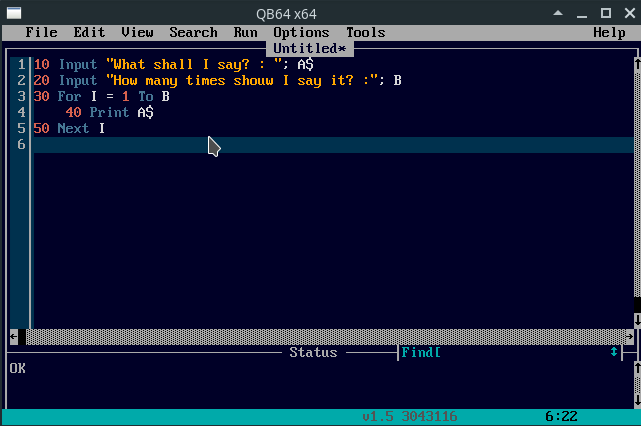The height and width of the screenshot is (426, 641).
Task: Open the View menu
Action: 137,32
